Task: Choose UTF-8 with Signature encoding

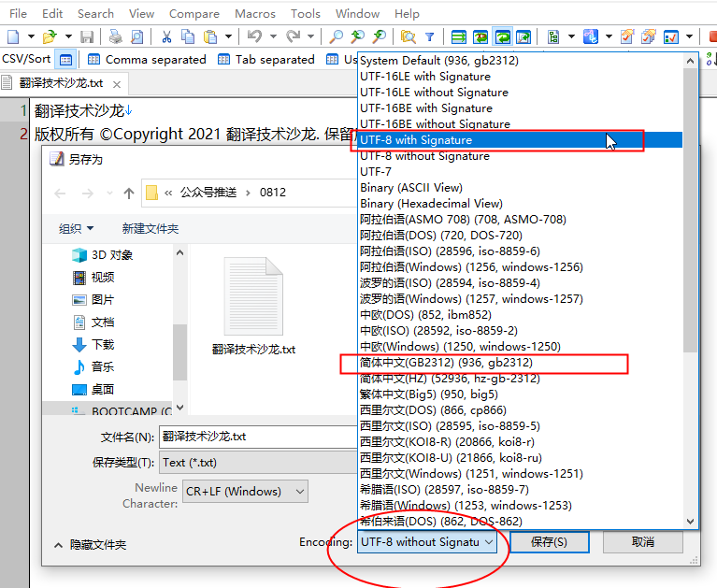Action: (520, 140)
